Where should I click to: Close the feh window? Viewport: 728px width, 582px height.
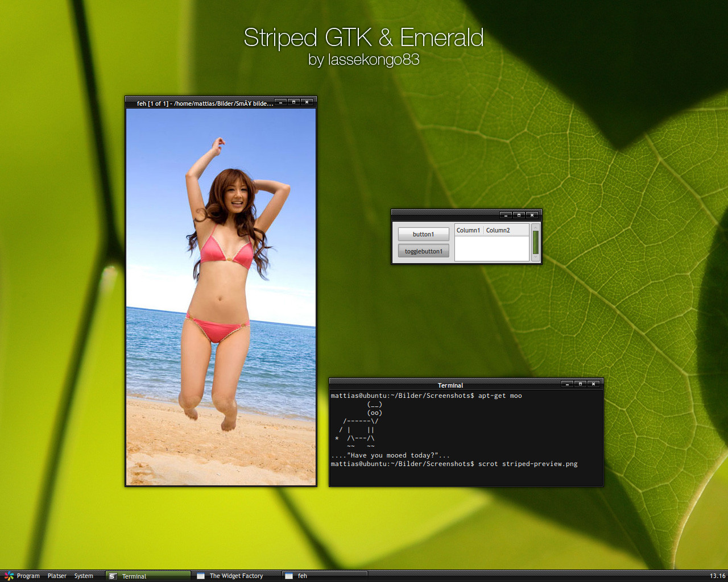pyautogui.click(x=307, y=102)
